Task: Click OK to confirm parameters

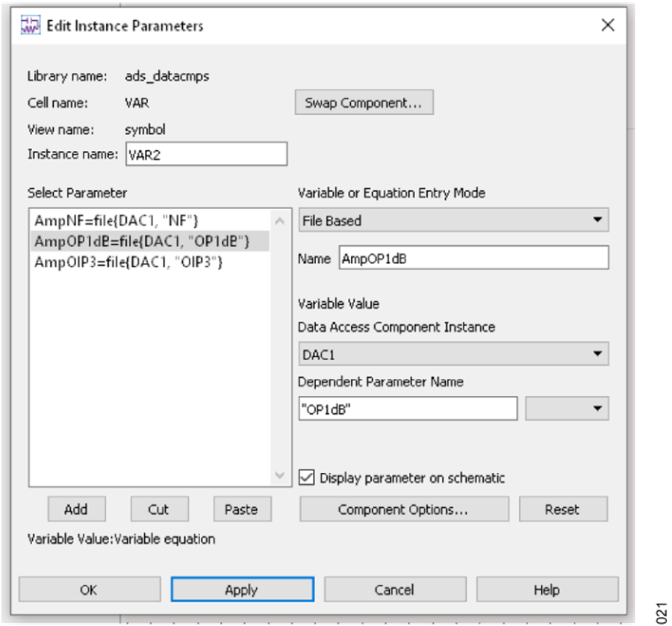Action: pyautogui.click(x=89, y=589)
